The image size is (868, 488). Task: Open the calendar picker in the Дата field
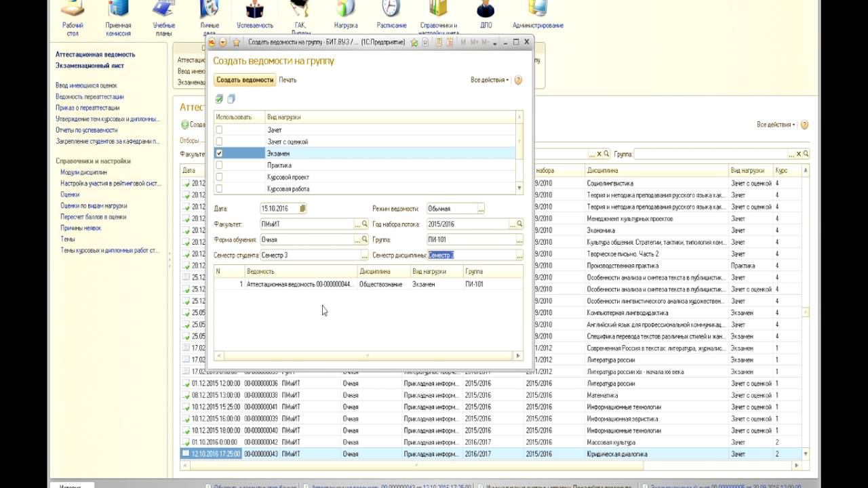coord(302,209)
